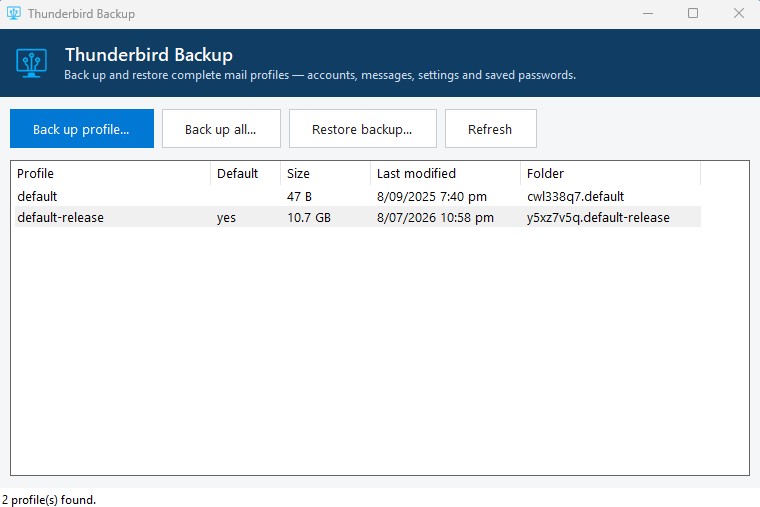This screenshot has width=760, height=507.
Task: Sort by the Size column header
Action: [x=326, y=174]
